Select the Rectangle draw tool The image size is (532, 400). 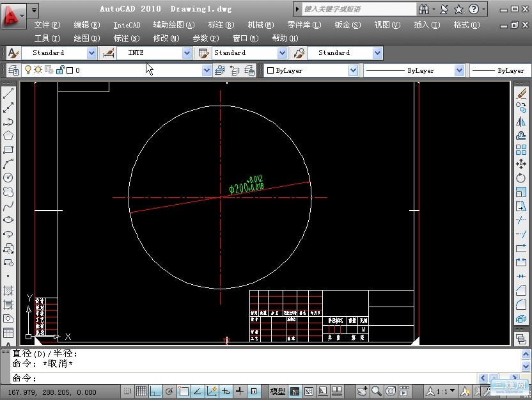tap(8, 150)
